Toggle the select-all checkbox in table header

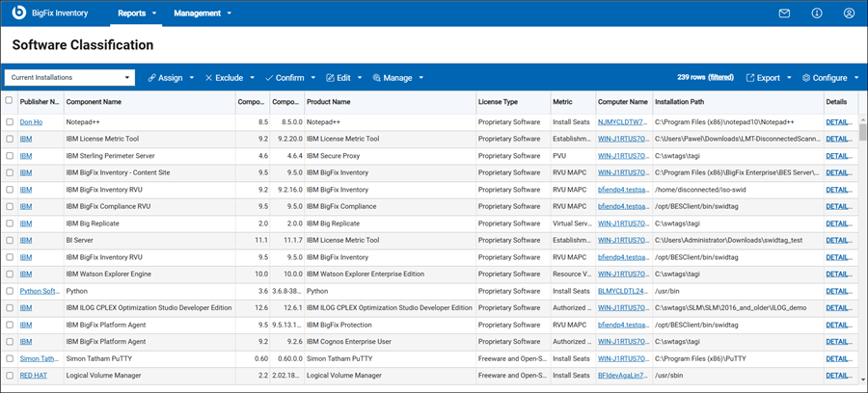point(9,100)
